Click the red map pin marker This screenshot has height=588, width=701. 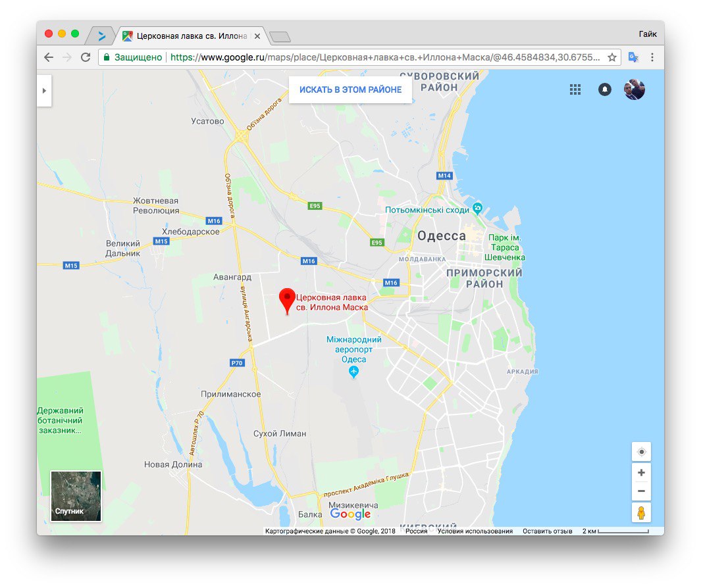click(287, 301)
